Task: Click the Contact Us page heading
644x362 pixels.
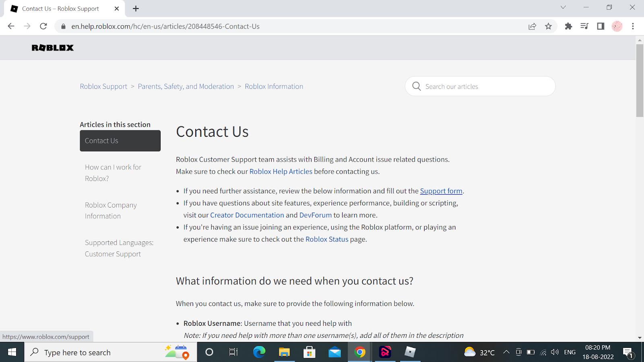Action: click(x=212, y=132)
